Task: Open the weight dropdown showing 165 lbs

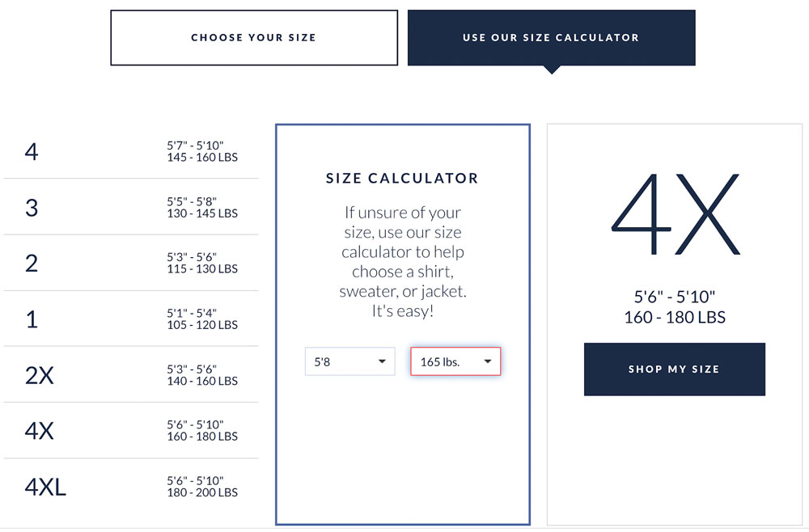Action: coord(455,361)
